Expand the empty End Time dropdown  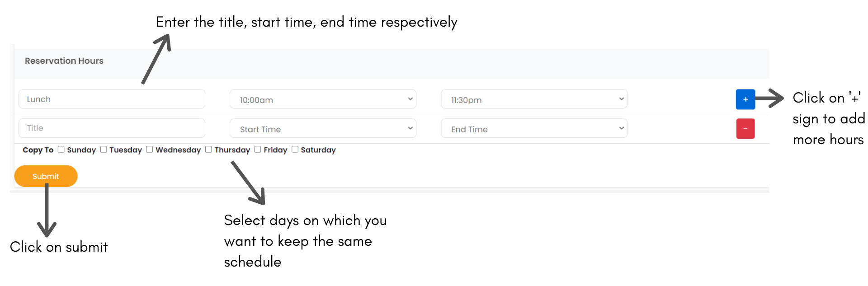coord(534,129)
